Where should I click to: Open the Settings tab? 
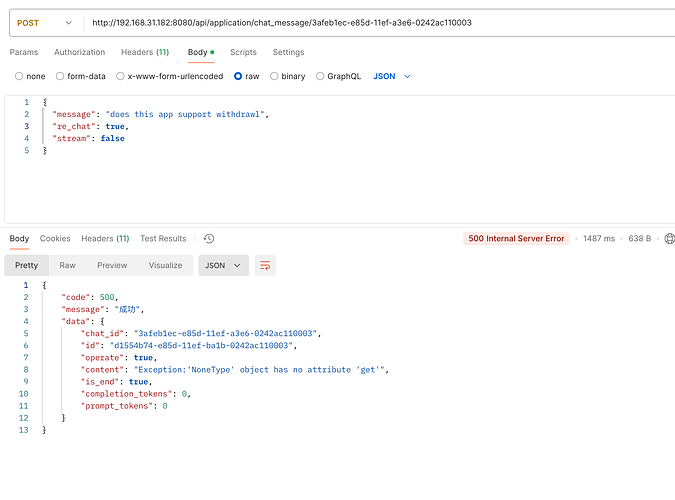click(x=288, y=52)
